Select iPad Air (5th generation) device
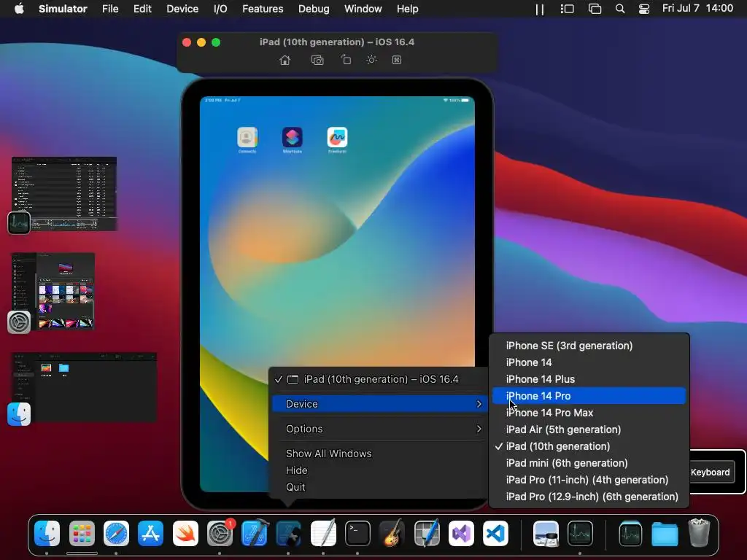 point(589,429)
